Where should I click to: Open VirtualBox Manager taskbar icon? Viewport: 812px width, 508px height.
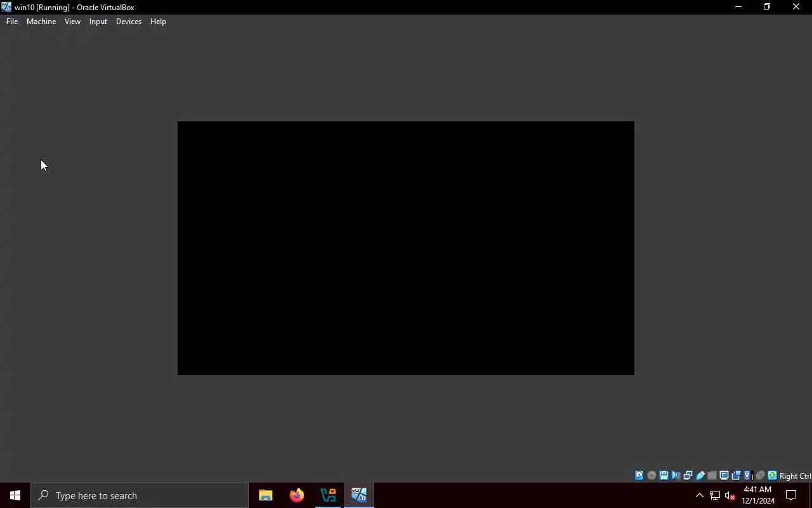click(328, 495)
